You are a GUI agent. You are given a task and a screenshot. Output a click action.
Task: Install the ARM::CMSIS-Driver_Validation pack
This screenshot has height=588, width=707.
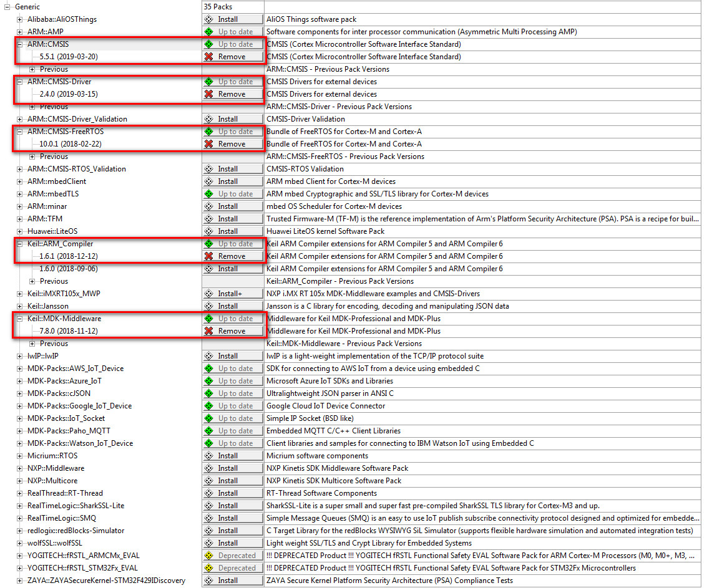pos(233,119)
